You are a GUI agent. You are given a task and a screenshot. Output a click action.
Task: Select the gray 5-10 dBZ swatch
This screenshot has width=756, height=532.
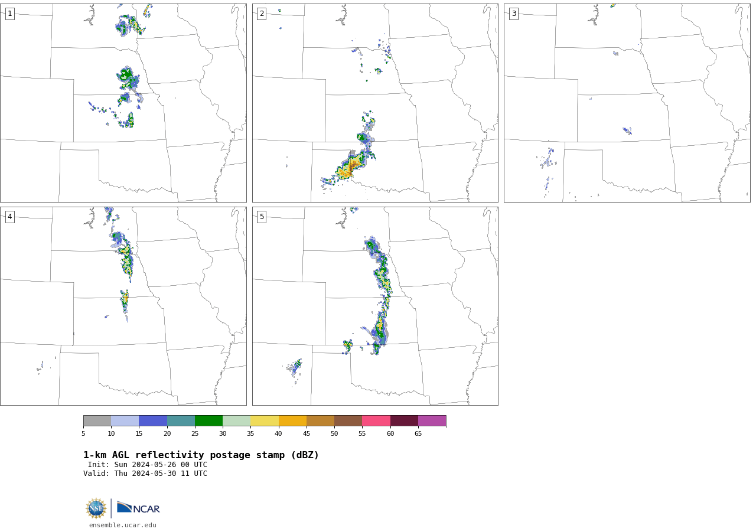(x=97, y=421)
